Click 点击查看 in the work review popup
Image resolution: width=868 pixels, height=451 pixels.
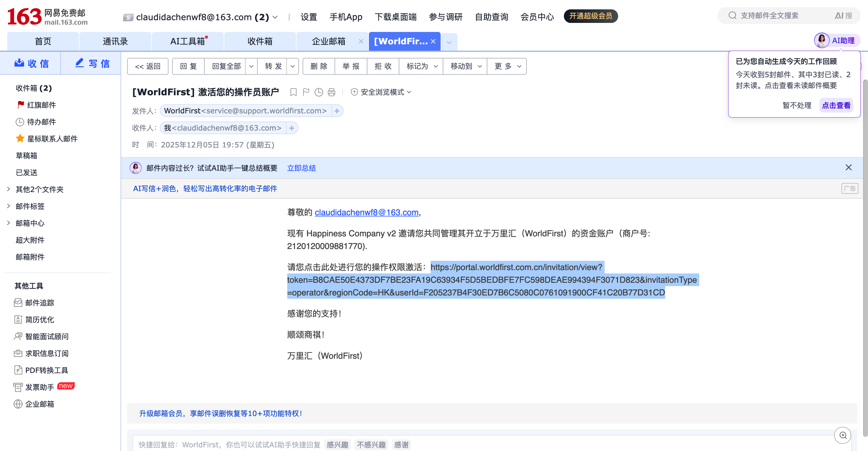pyautogui.click(x=836, y=106)
